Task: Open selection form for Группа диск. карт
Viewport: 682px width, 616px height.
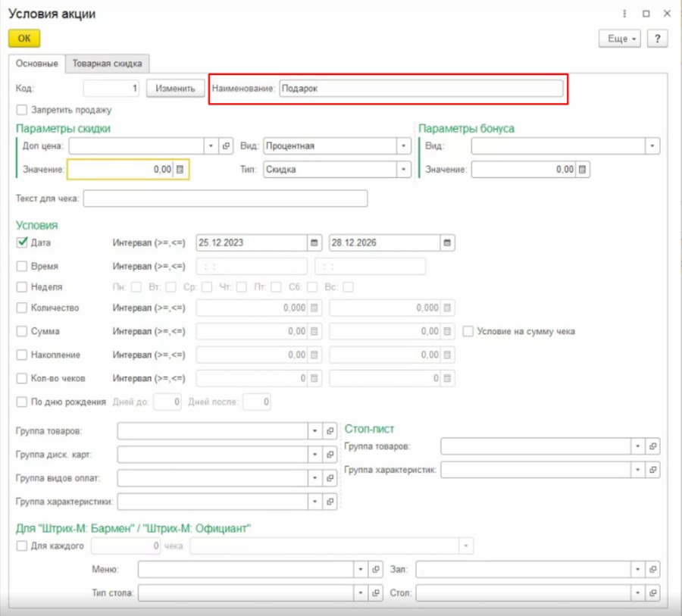Action: point(330,455)
